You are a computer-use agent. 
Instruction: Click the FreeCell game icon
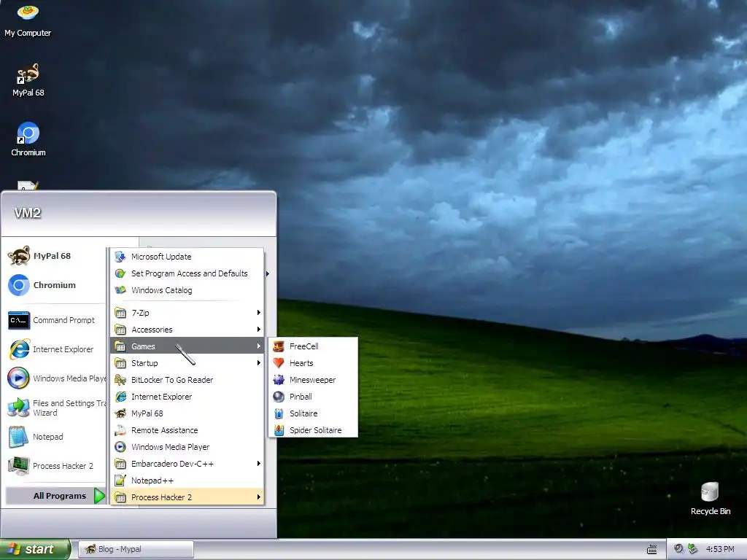[x=279, y=346]
